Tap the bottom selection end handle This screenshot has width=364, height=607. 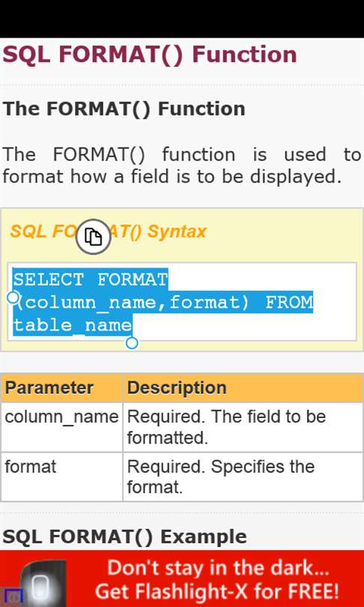pos(132,343)
